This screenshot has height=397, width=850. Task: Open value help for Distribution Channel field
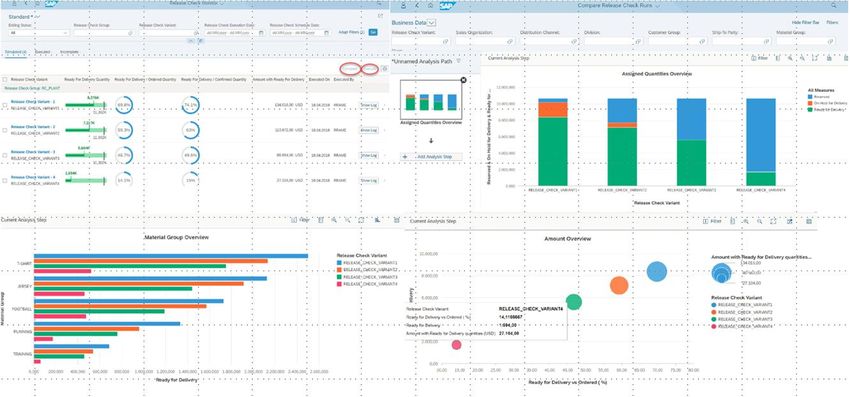click(574, 41)
